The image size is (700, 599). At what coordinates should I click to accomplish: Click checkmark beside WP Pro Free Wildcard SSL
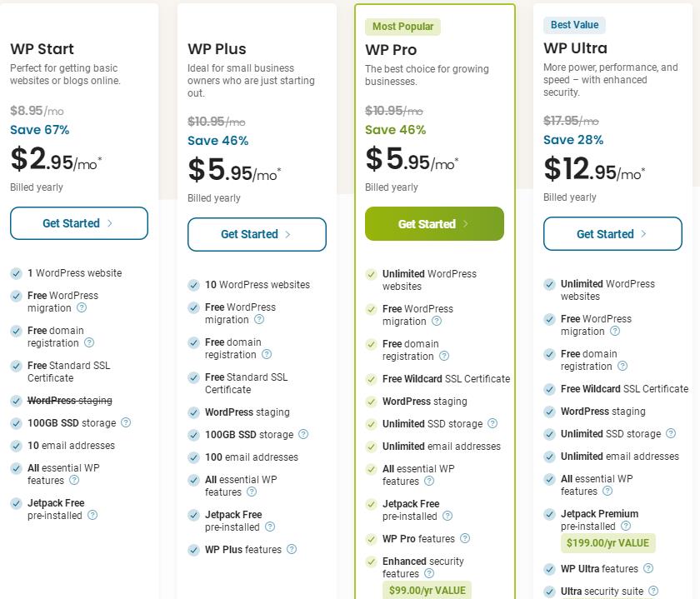click(372, 379)
